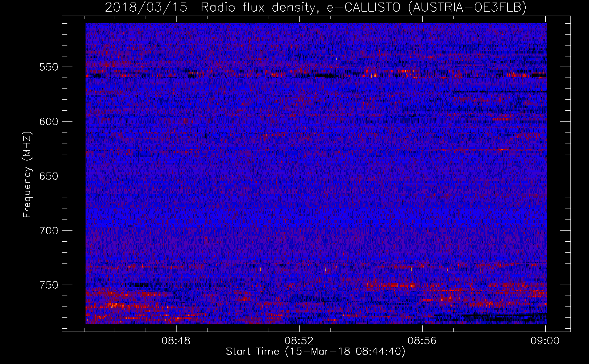Click the 700 frequency tick label

point(49,230)
